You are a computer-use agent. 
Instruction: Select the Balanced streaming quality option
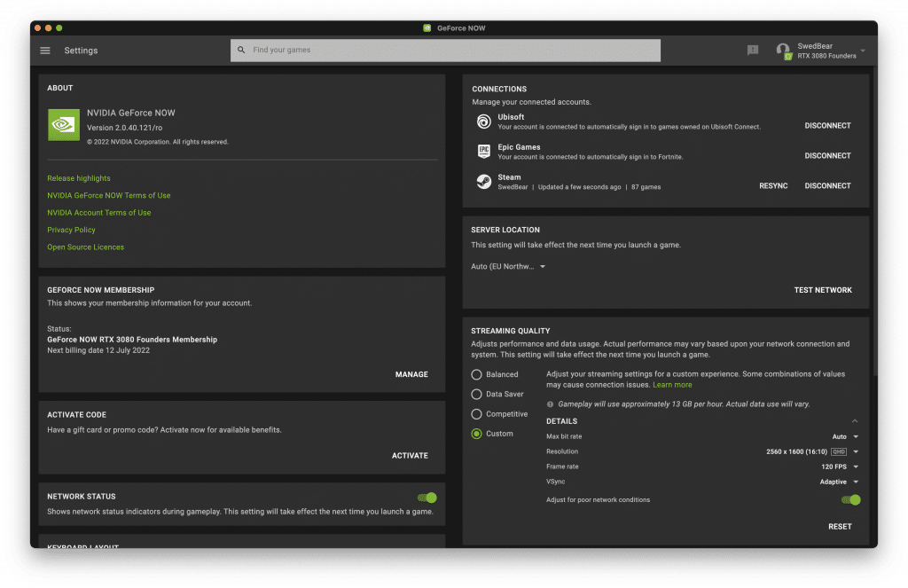476,375
